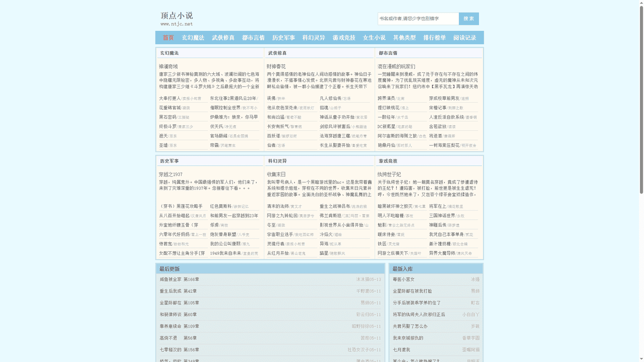
Task: Focus the book name search input field
Action: pyautogui.click(x=418, y=19)
